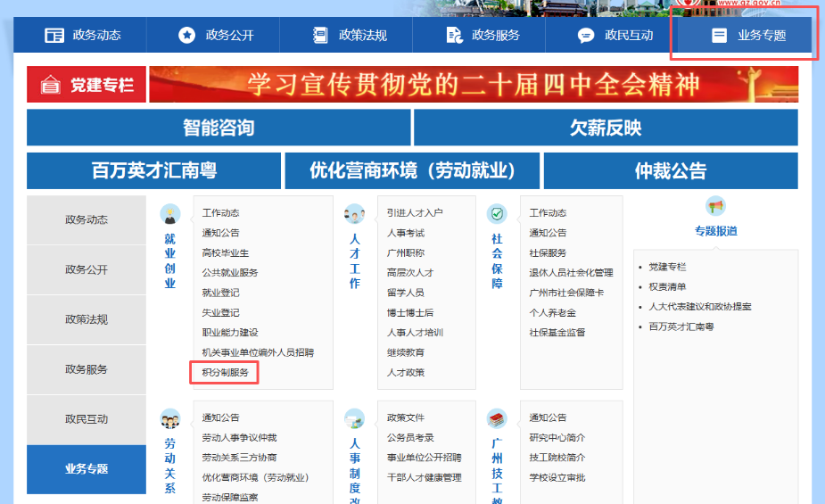Click the 仲裁公告 button
Screen dimensions: 825x504
tap(671, 170)
